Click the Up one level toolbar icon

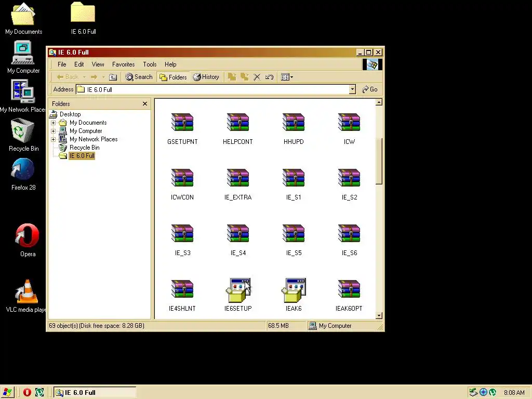pyautogui.click(x=113, y=77)
